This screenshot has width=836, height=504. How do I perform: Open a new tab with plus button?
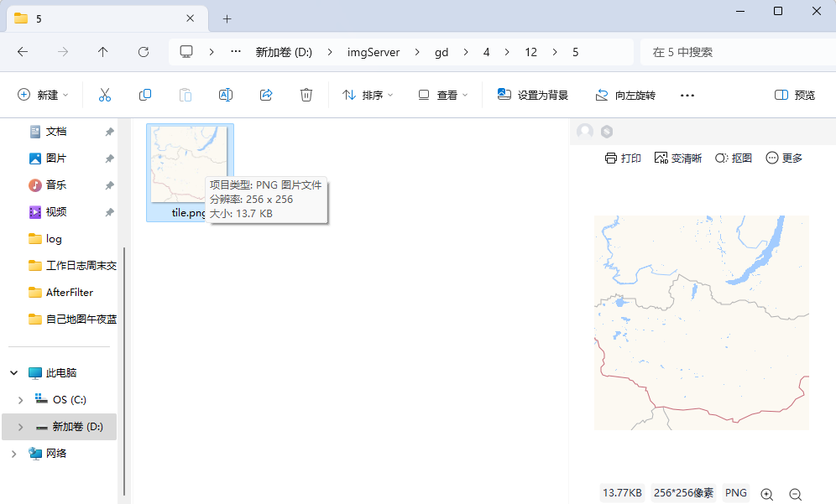227,18
